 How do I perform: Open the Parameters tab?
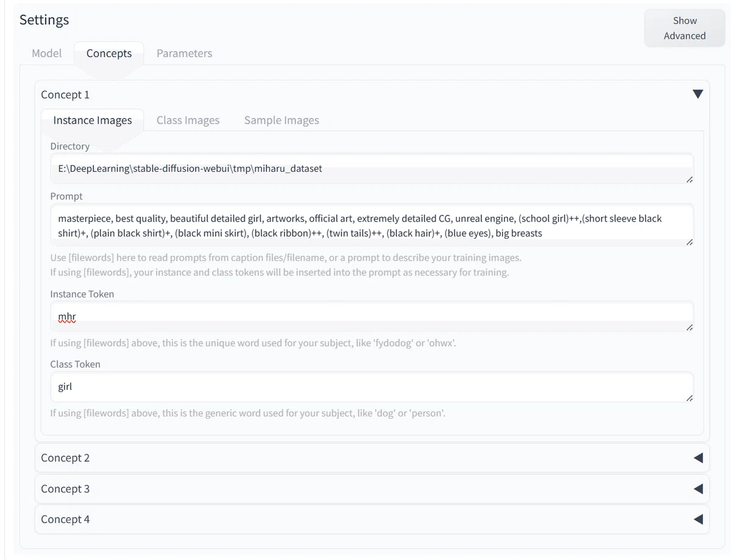185,54
